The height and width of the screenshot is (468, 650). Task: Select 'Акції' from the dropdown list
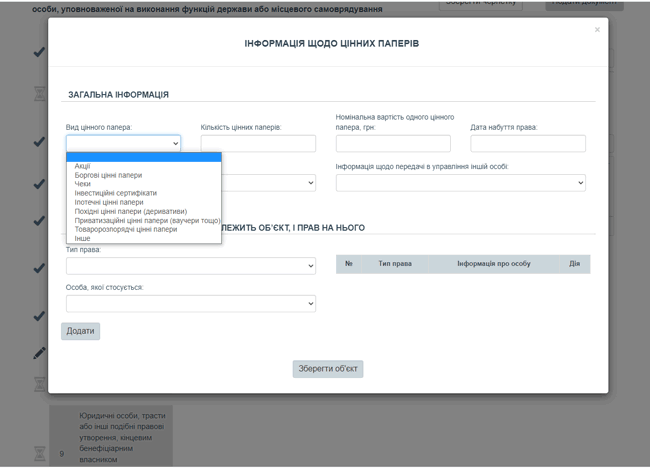pyautogui.click(x=82, y=166)
